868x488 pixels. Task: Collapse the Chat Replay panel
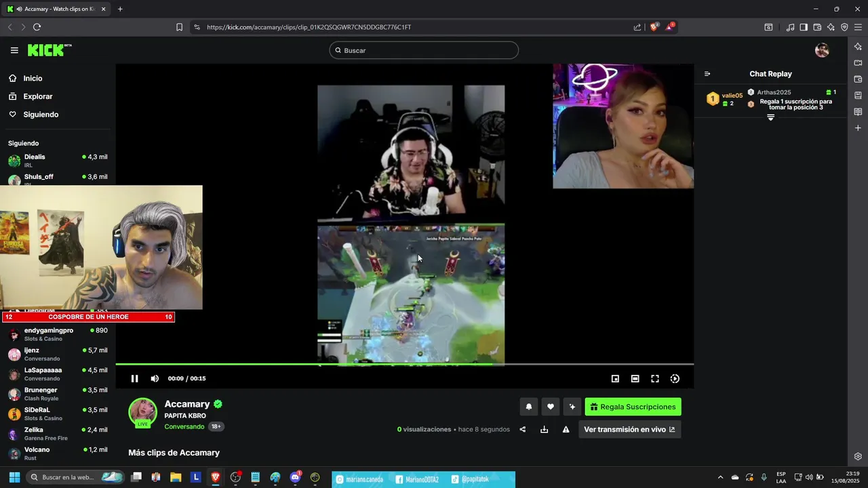pyautogui.click(x=707, y=74)
